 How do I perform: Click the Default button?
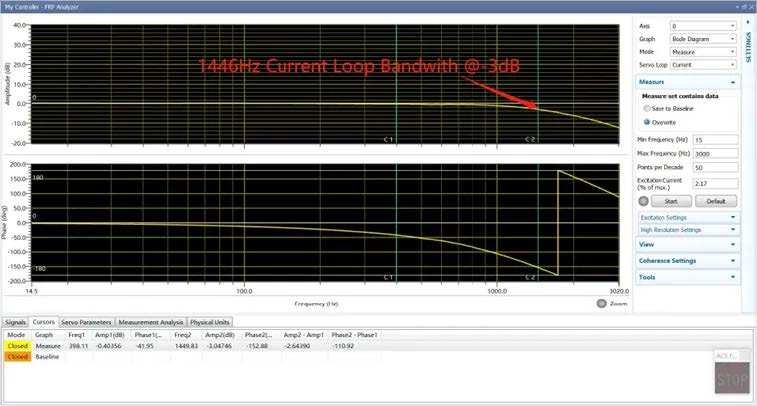point(716,201)
